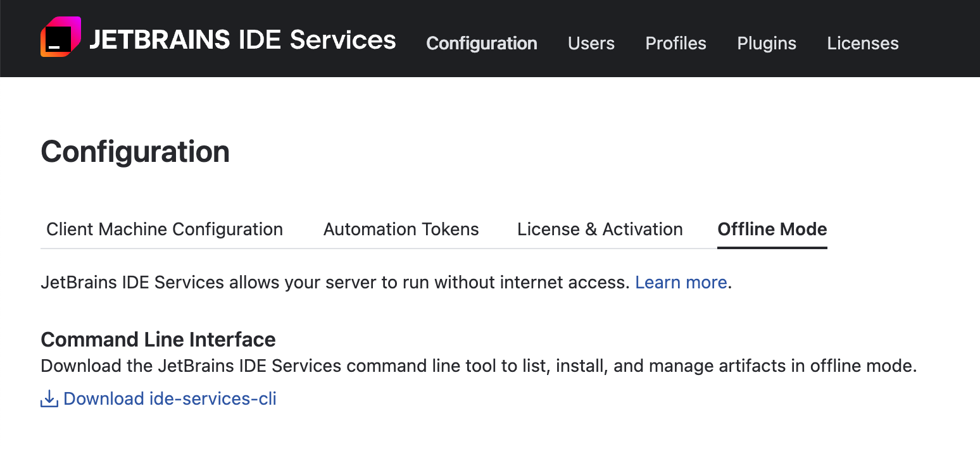Click the Offline Mode tab

coord(772,229)
